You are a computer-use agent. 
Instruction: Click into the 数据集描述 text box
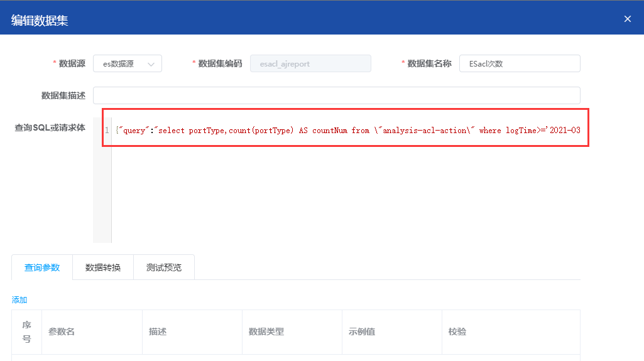336,95
